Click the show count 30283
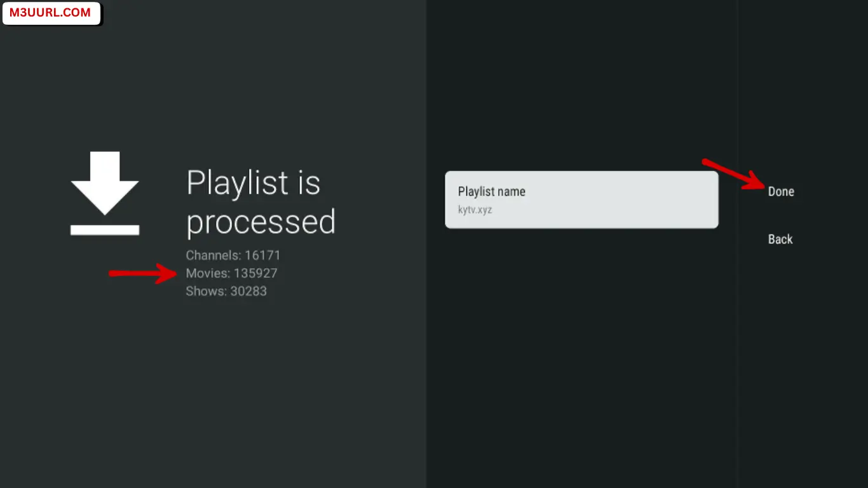This screenshot has width=868, height=488. coord(248,292)
